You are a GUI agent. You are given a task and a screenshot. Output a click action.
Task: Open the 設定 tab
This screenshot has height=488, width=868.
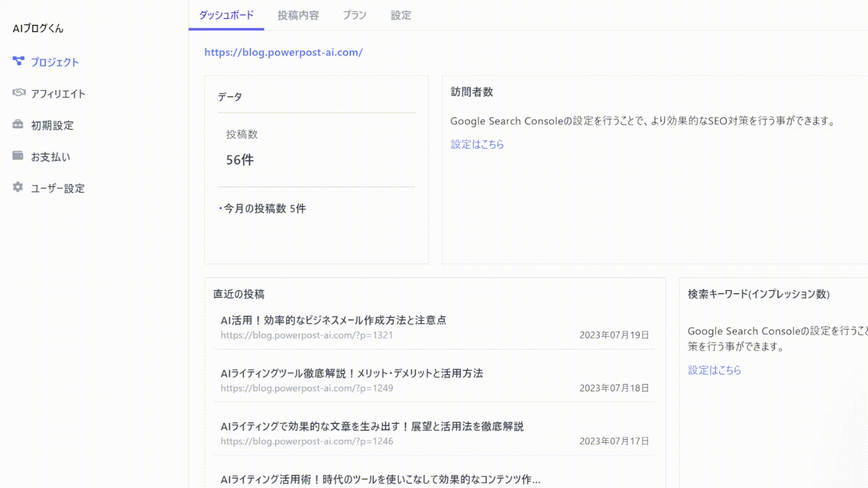[x=401, y=15]
